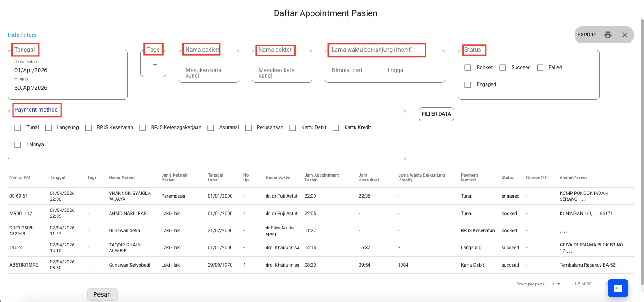Check the Booked status checkbox
This screenshot has width=644, height=302.
point(468,68)
